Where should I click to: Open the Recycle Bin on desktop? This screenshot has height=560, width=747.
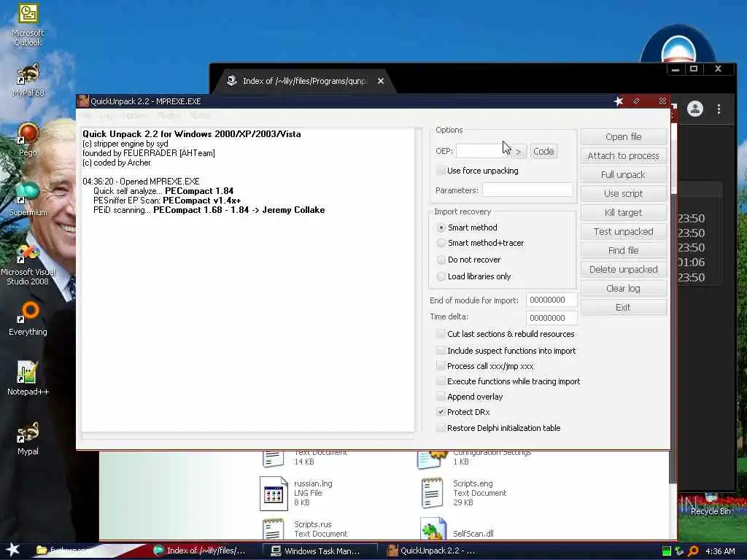tap(711, 505)
